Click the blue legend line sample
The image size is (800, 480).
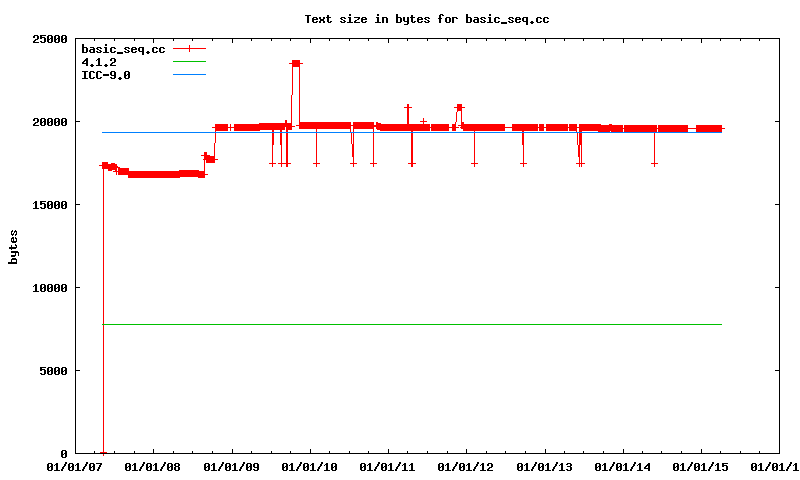click(x=189, y=74)
